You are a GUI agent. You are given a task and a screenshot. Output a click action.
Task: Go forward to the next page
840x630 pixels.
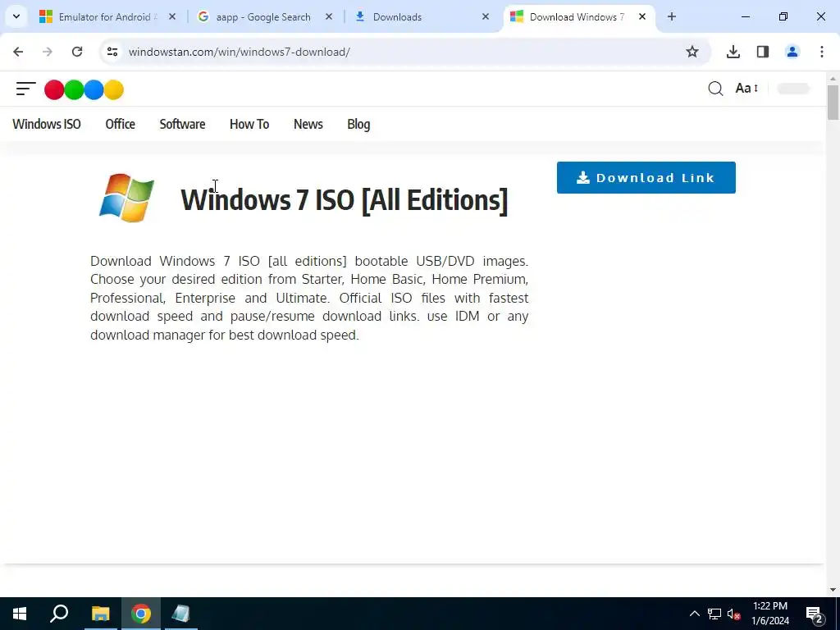point(48,52)
